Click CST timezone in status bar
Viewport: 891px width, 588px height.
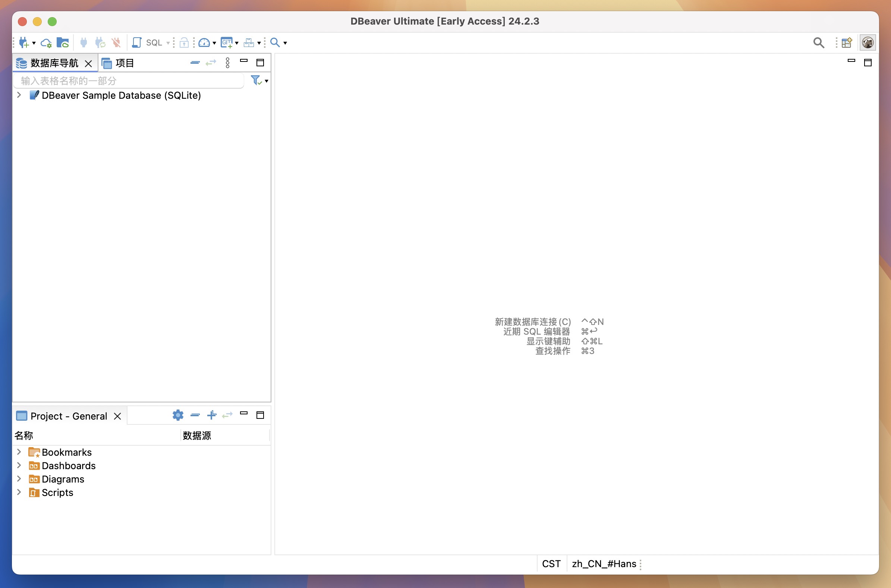(x=551, y=564)
